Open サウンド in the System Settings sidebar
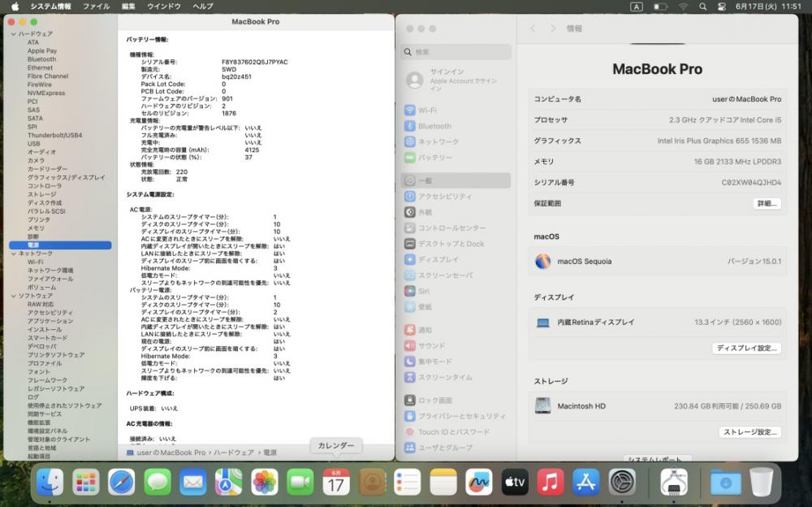This screenshot has width=812, height=507. (456, 346)
